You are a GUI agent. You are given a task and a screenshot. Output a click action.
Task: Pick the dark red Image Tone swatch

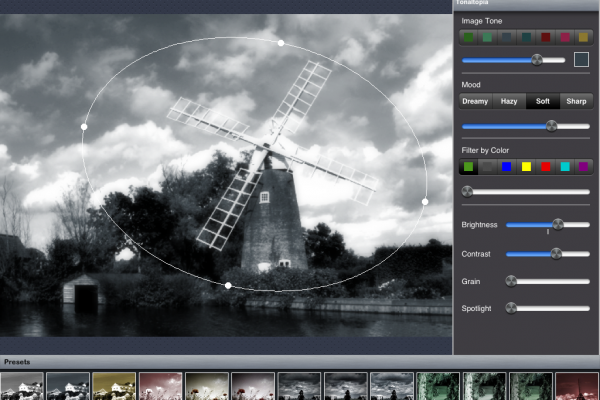pyautogui.click(x=546, y=37)
